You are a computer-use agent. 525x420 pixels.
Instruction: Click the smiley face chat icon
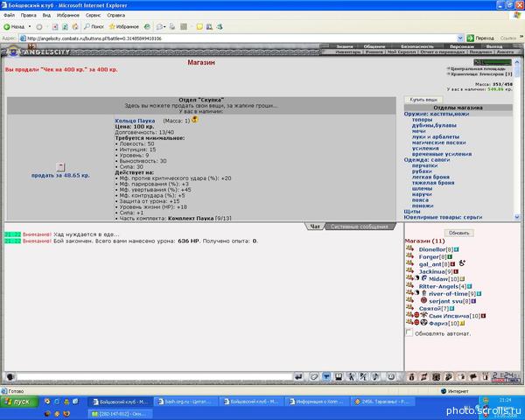(391, 377)
